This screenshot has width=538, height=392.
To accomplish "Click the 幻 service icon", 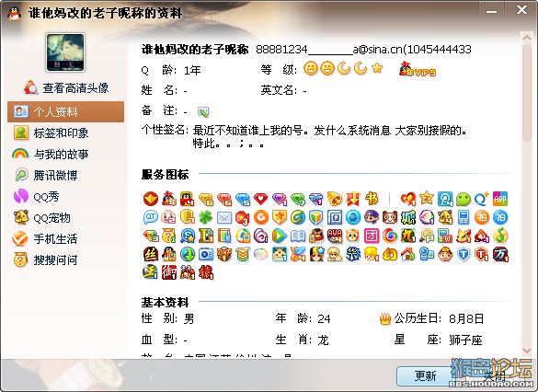I will pyautogui.click(x=390, y=254).
